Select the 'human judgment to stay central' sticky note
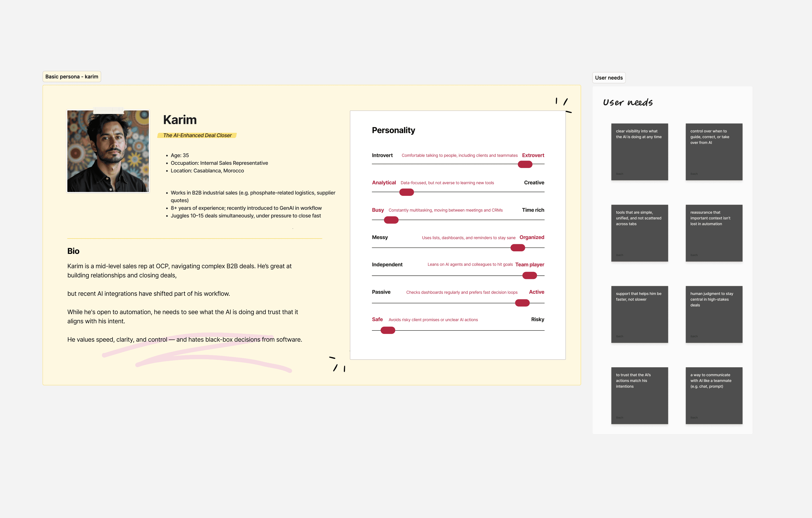812x518 pixels. point(714,314)
